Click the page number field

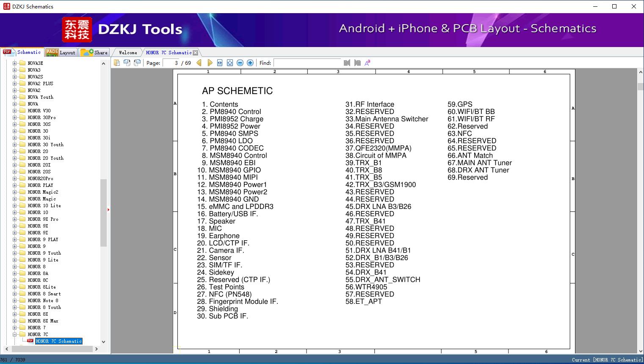171,63
